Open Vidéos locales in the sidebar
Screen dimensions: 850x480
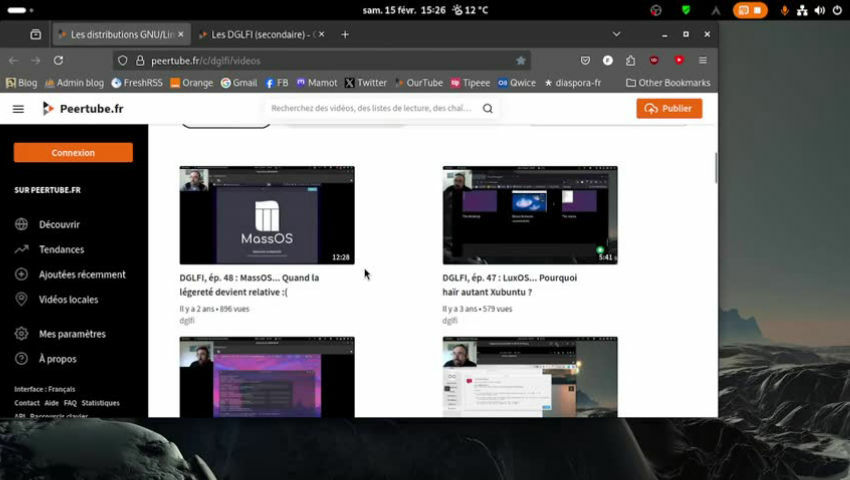tap(68, 299)
